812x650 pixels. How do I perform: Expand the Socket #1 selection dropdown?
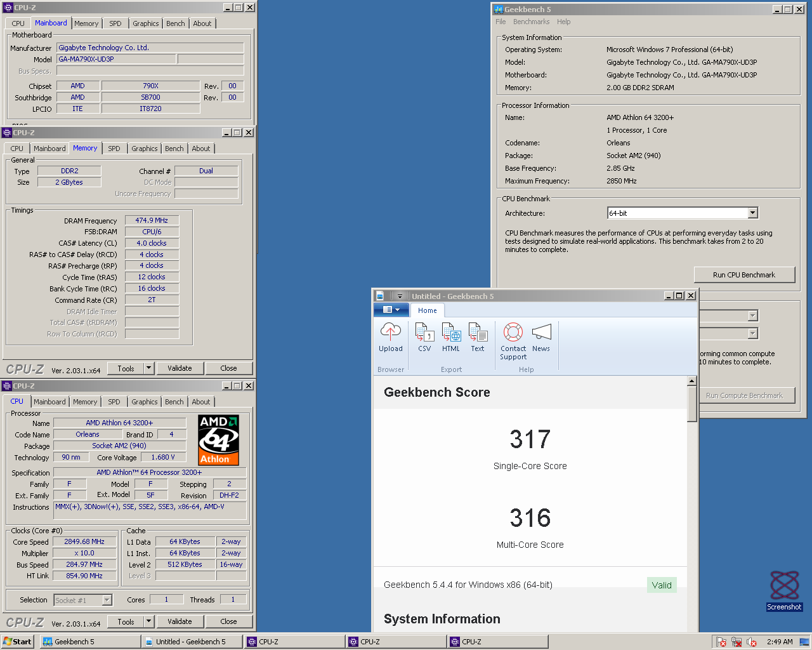(107, 600)
